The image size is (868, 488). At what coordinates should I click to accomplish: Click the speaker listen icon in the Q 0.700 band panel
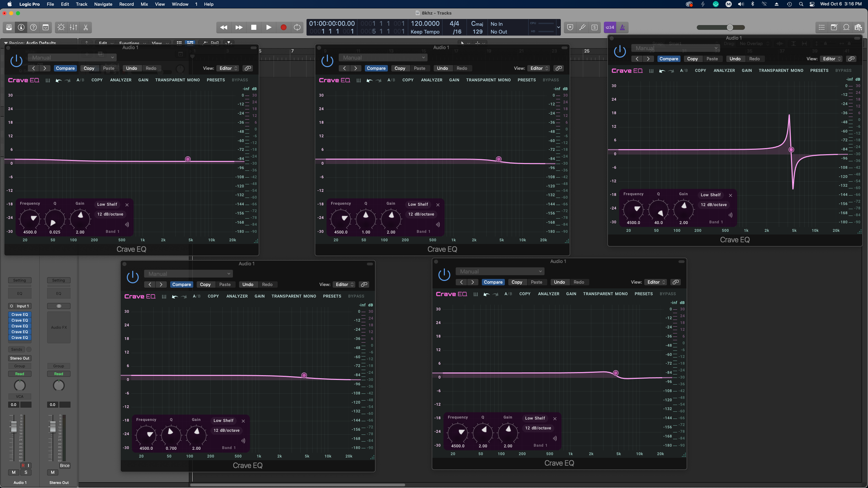(x=243, y=441)
